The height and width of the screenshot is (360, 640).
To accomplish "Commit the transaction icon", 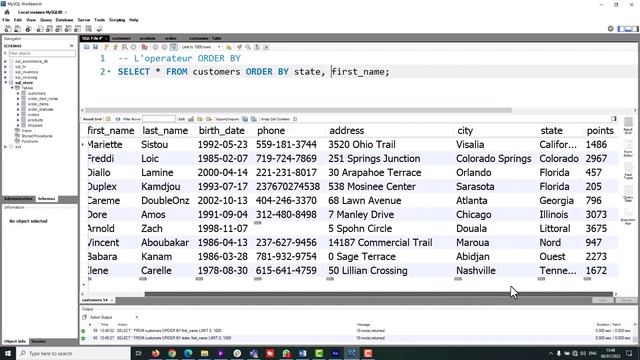I will (156, 47).
